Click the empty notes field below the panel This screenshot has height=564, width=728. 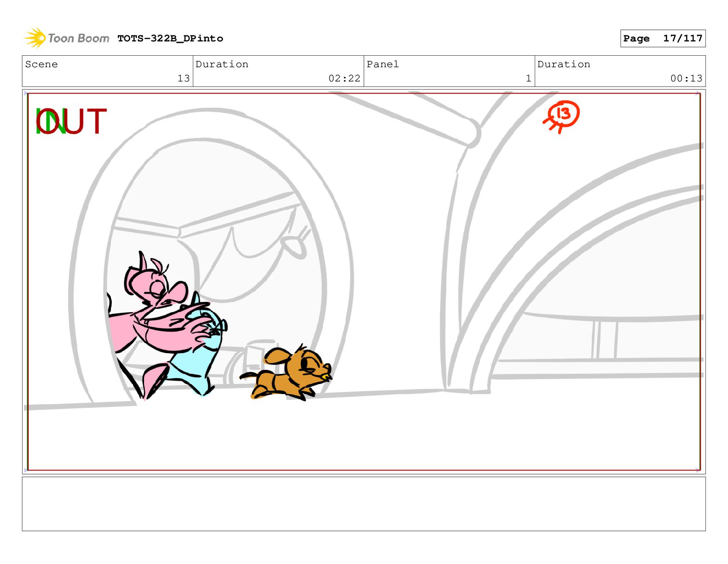pos(364,504)
